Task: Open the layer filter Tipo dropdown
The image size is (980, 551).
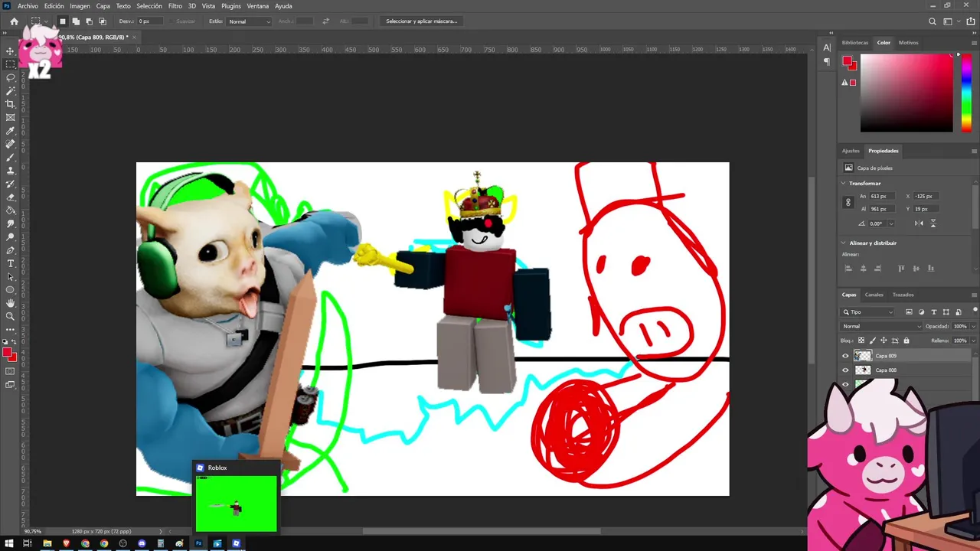Action: (x=868, y=312)
